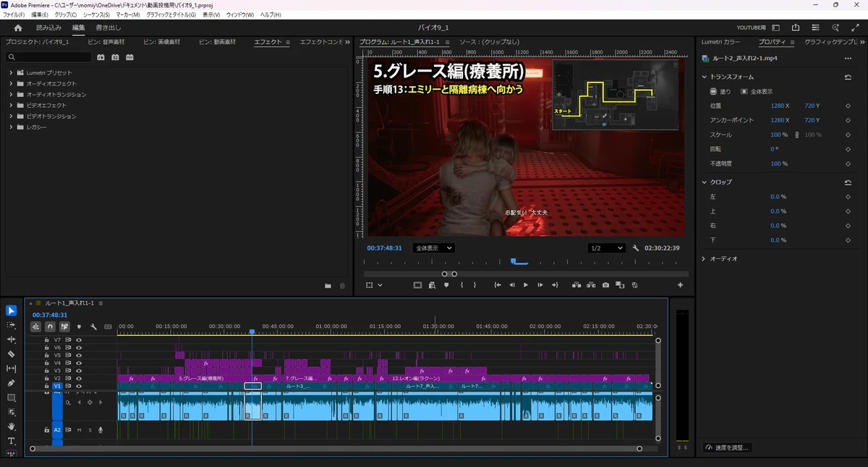Toggle Linked Selection in timeline

click(x=64, y=327)
